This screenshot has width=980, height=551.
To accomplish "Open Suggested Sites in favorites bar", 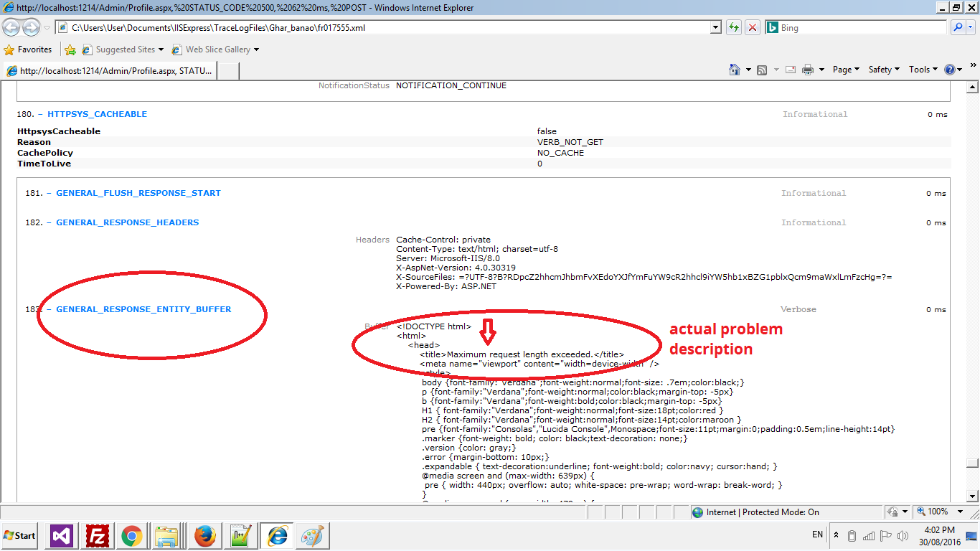I will 123,50.
